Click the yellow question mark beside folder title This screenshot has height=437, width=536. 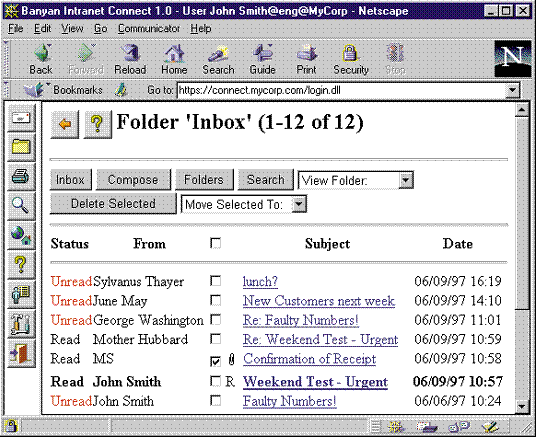[97, 124]
